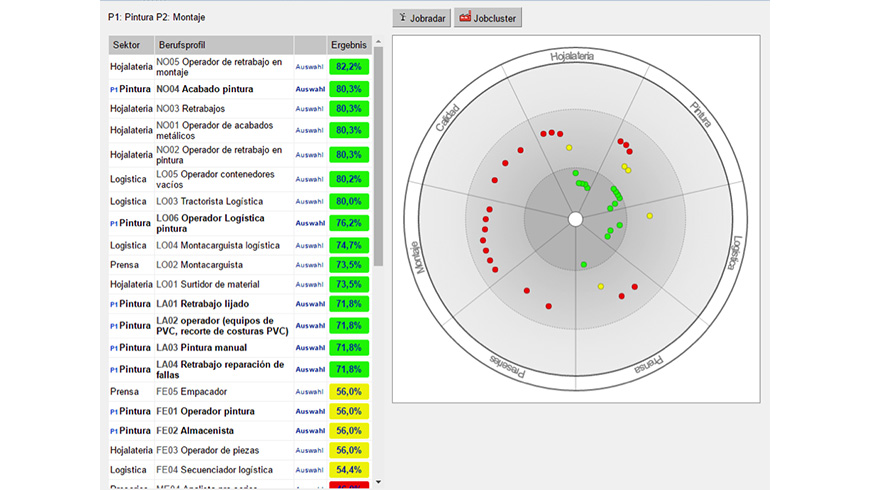Screen dimensions: 870x490
Task: Click the Prensa sector label on the radar ring
Action: coord(649,365)
